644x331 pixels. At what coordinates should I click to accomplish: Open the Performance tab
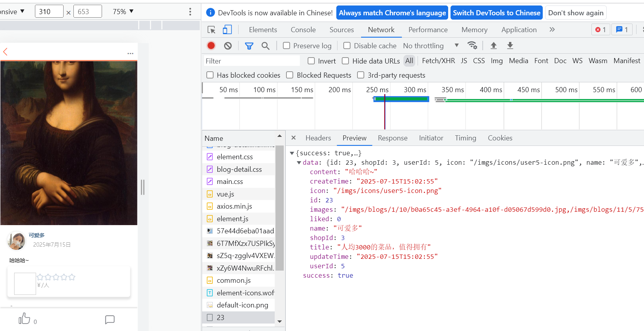point(428,29)
